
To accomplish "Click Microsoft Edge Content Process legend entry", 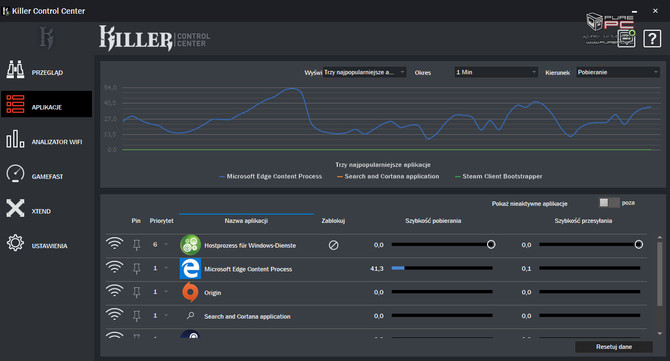I will coord(270,176).
